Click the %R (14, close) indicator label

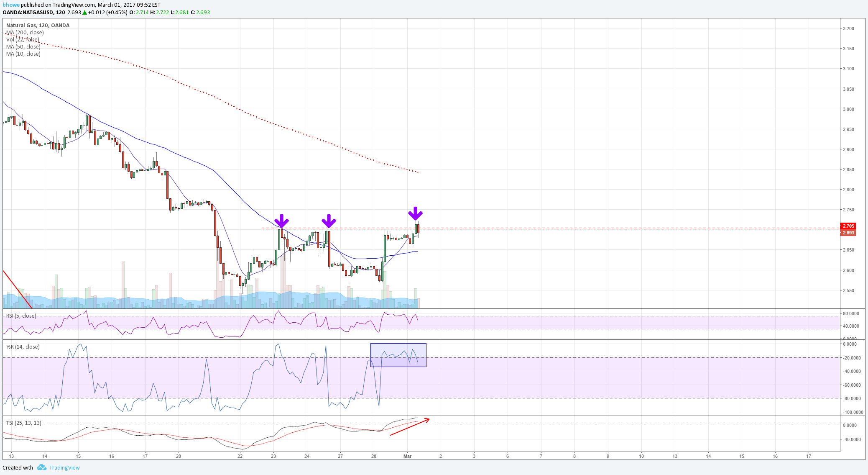23,347
